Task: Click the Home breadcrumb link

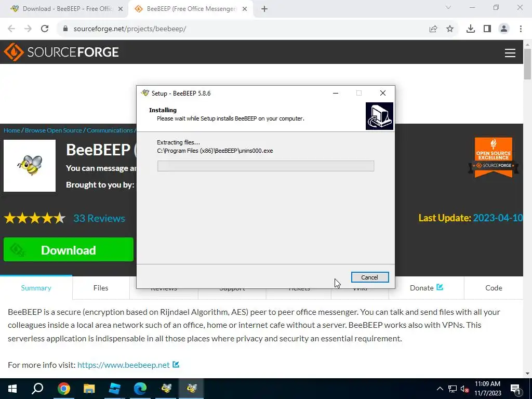Action: [12, 130]
